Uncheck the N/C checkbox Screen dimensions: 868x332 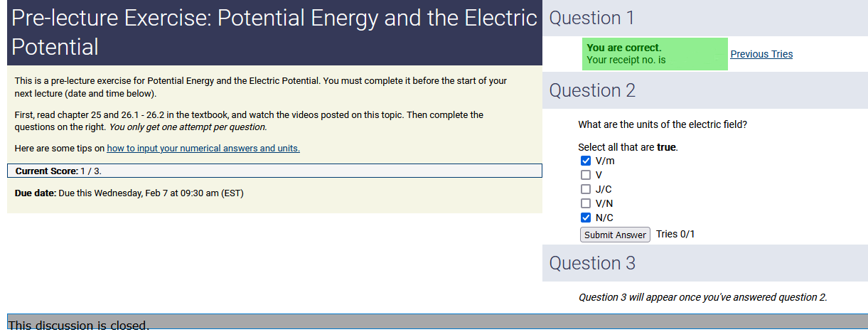pos(586,218)
